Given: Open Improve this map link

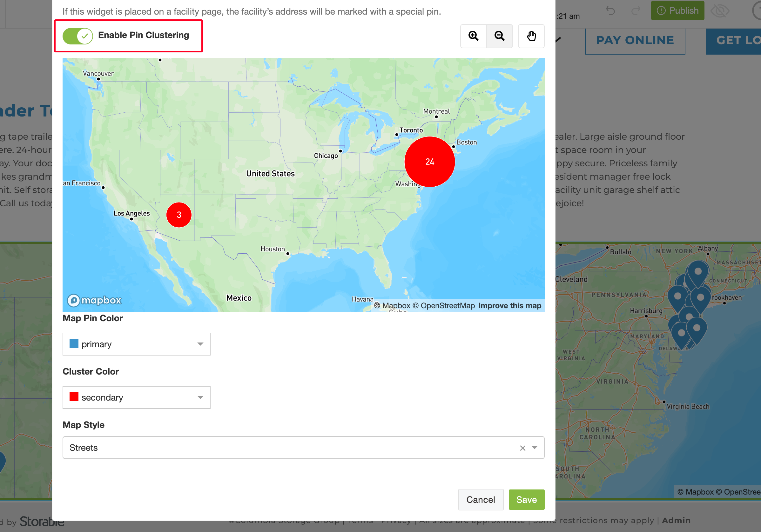Looking at the screenshot, I should pos(510,306).
